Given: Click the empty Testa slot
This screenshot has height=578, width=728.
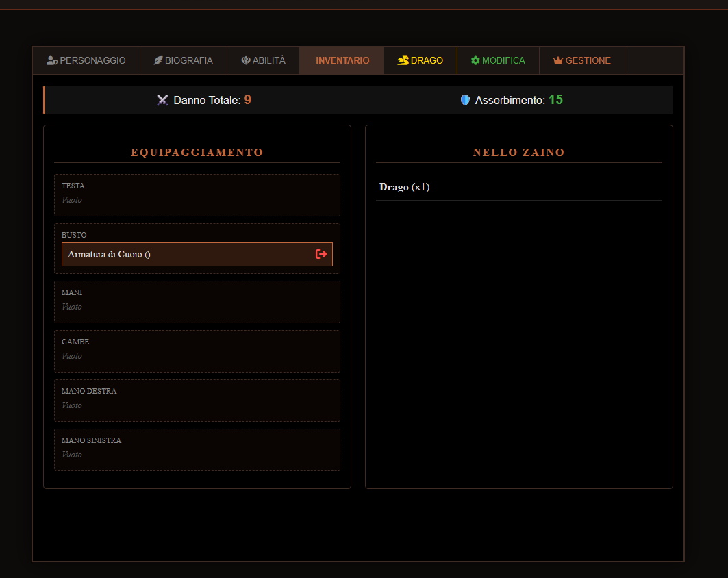Looking at the screenshot, I should [x=197, y=195].
